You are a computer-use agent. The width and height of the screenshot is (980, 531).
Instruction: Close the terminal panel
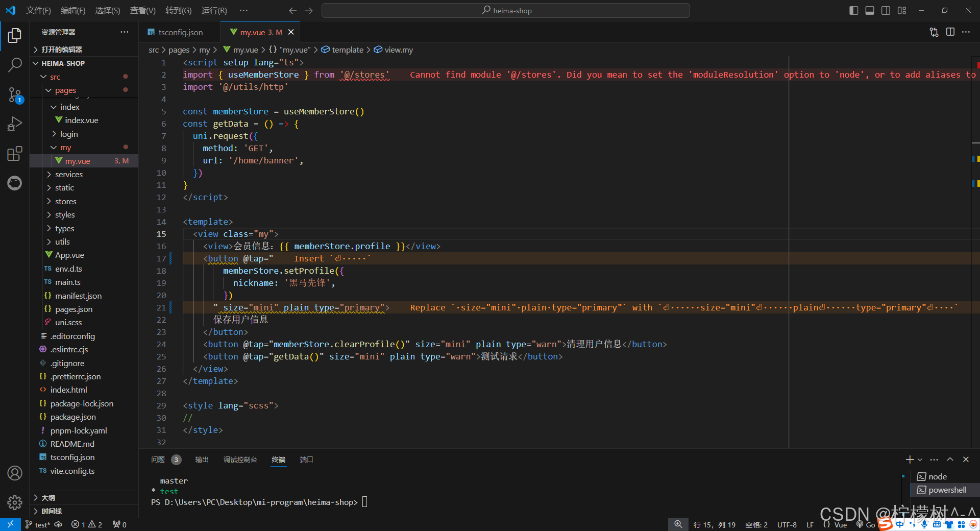click(966, 460)
